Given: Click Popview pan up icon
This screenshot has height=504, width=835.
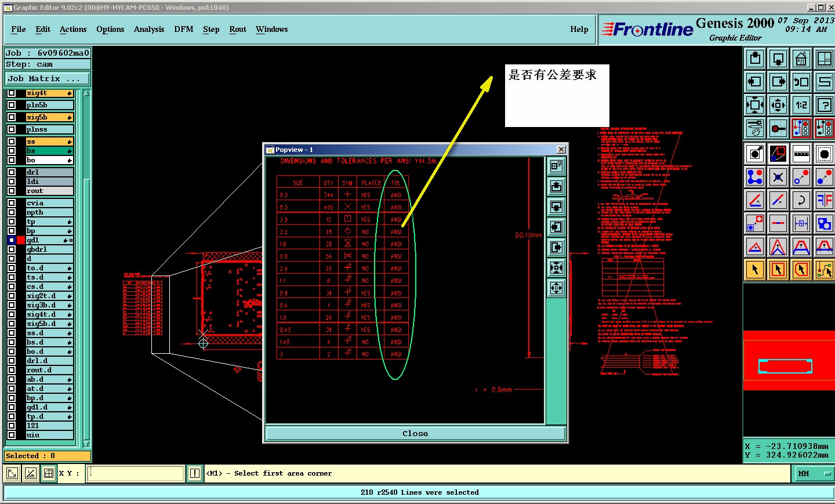Looking at the screenshot, I should (x=556, y=187).
